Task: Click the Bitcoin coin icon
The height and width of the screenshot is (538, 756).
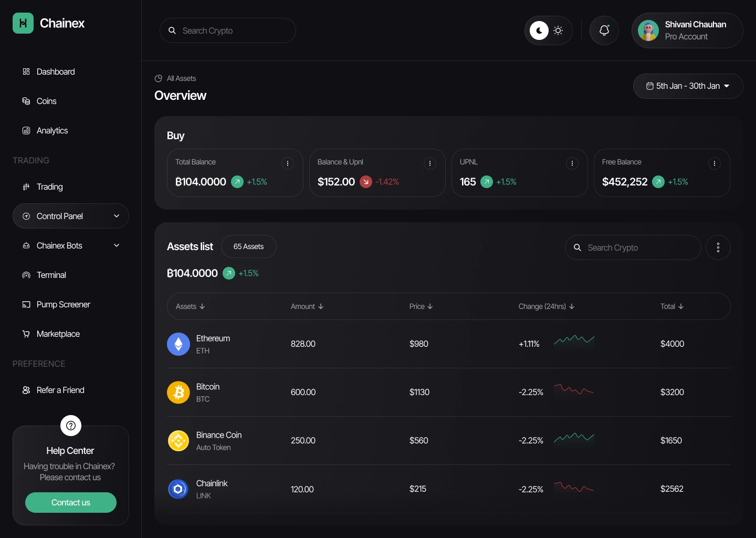Action: pyautogui.click(x=178, y=392)
